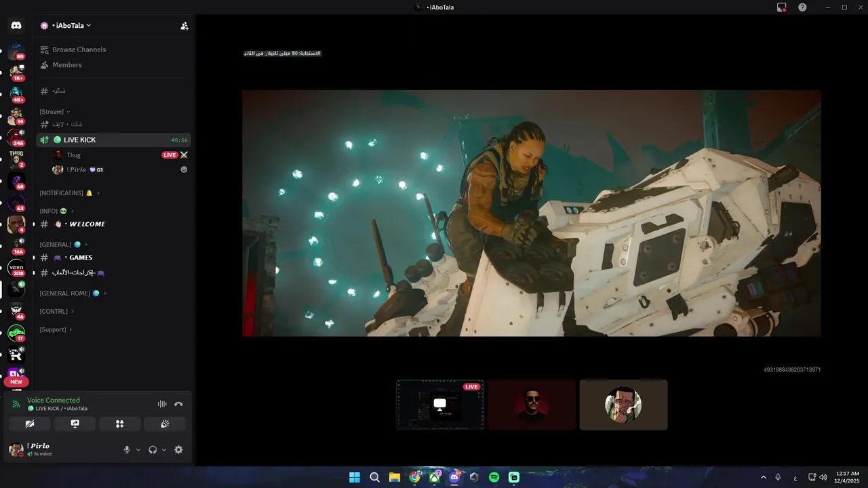
Task: Toggle headphone deafen
Action: tap(153, 449)
